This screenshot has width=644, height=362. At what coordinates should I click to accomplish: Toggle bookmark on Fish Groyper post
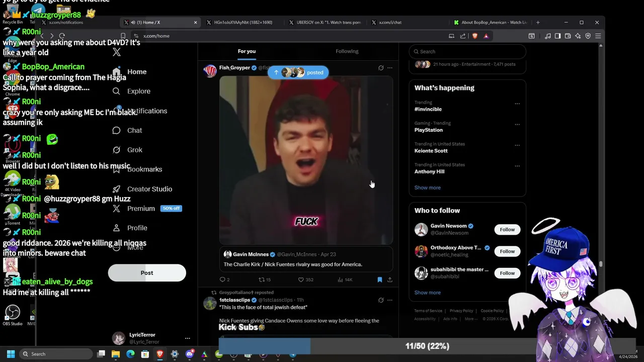[380, 280]
